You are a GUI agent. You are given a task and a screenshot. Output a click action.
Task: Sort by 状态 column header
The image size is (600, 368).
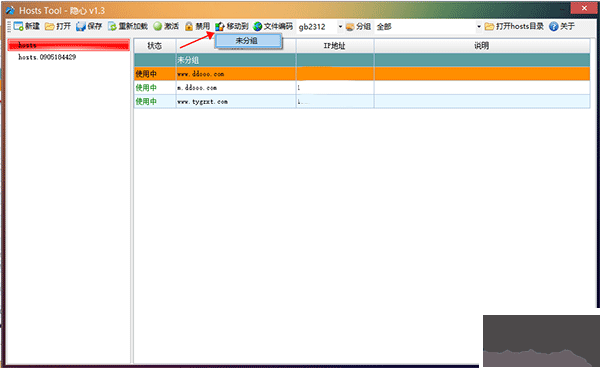tap(155, 46)
